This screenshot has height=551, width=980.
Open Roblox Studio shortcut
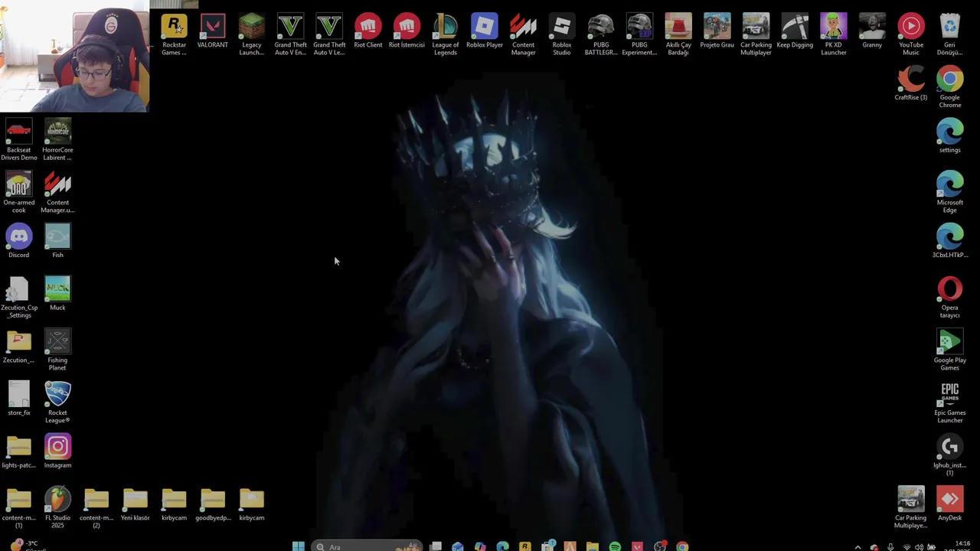click(562, 34)
